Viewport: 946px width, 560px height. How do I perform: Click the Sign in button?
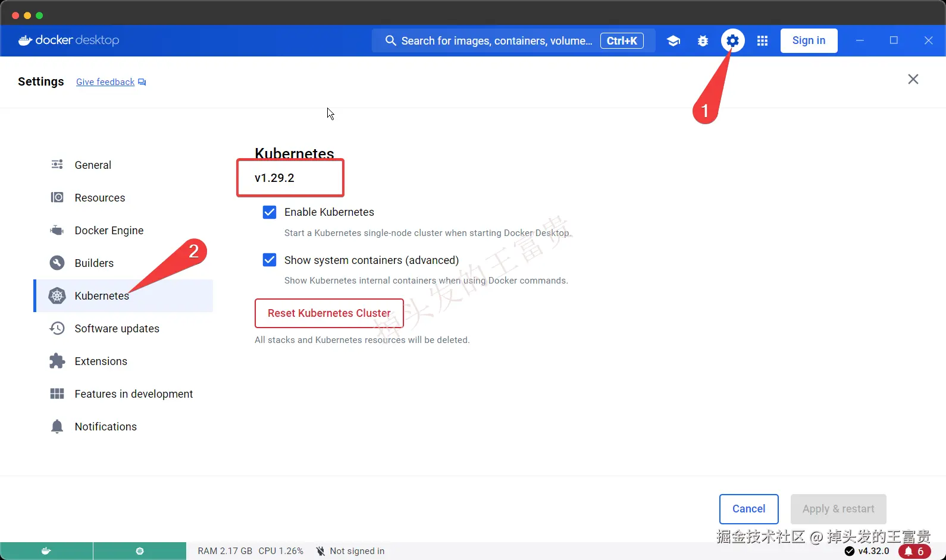click(809, 40)
